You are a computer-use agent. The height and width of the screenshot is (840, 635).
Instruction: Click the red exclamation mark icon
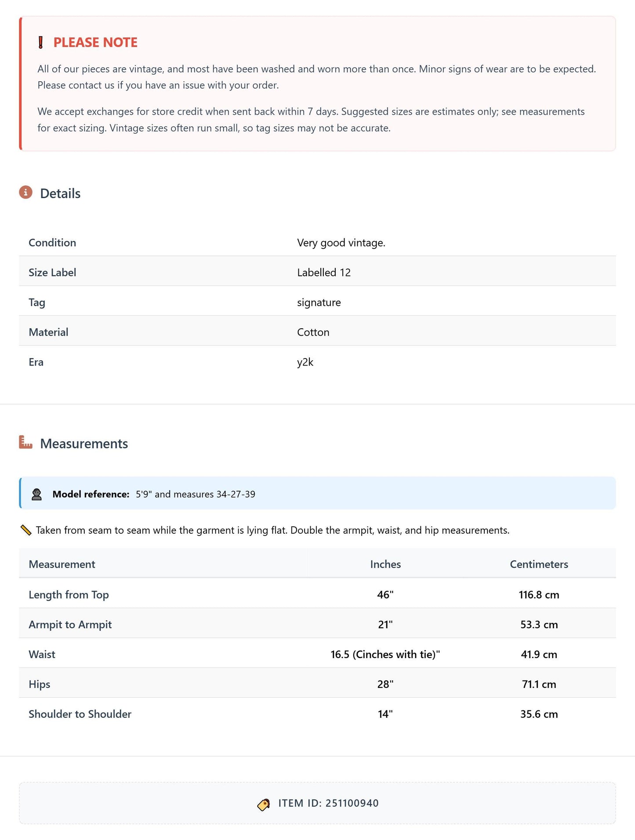[x=41, y=43]
